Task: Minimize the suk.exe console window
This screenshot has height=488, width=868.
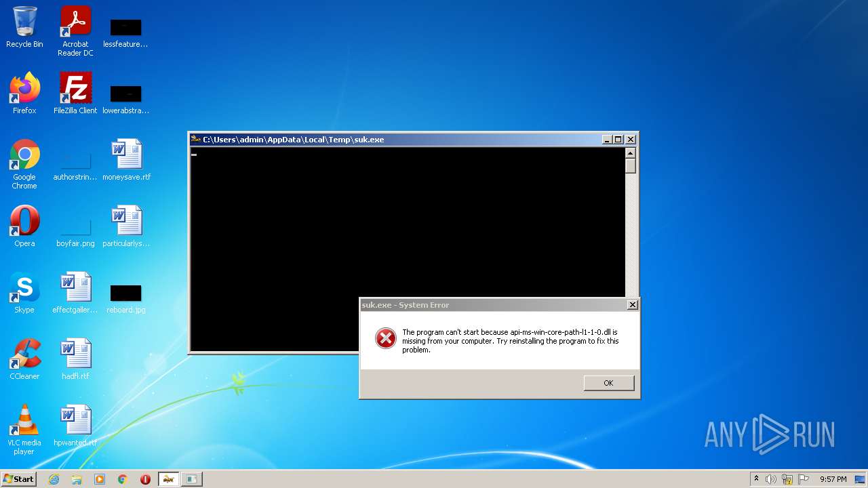Action: pos(606,140)
